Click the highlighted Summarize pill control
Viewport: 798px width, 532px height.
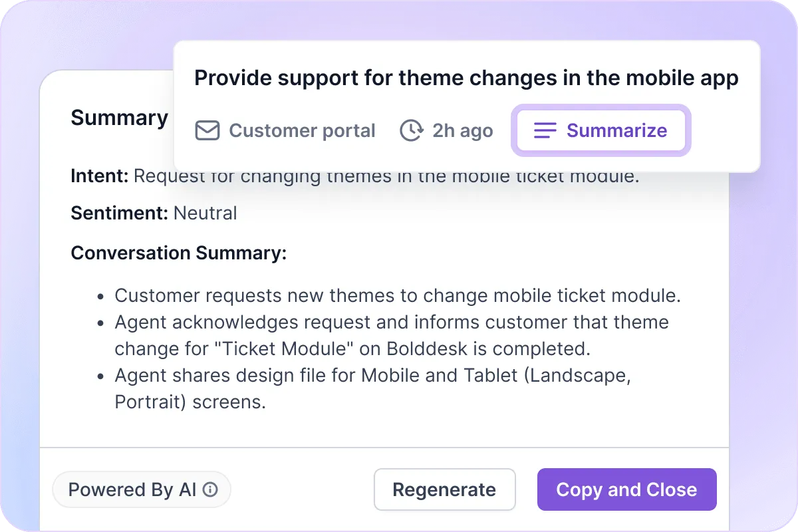click(x=600, y=130)
